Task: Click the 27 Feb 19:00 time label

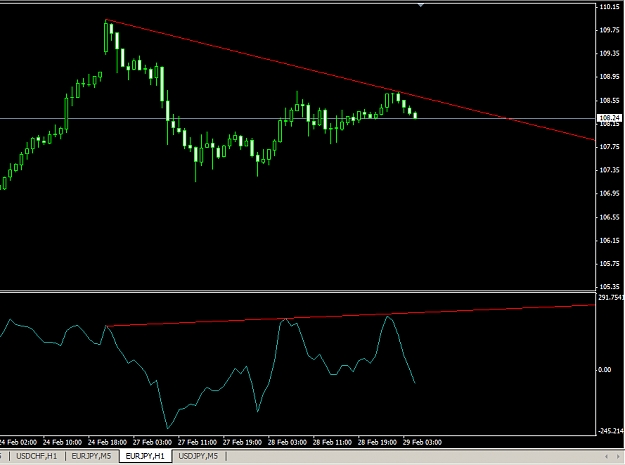Action: tap(242, 442)
